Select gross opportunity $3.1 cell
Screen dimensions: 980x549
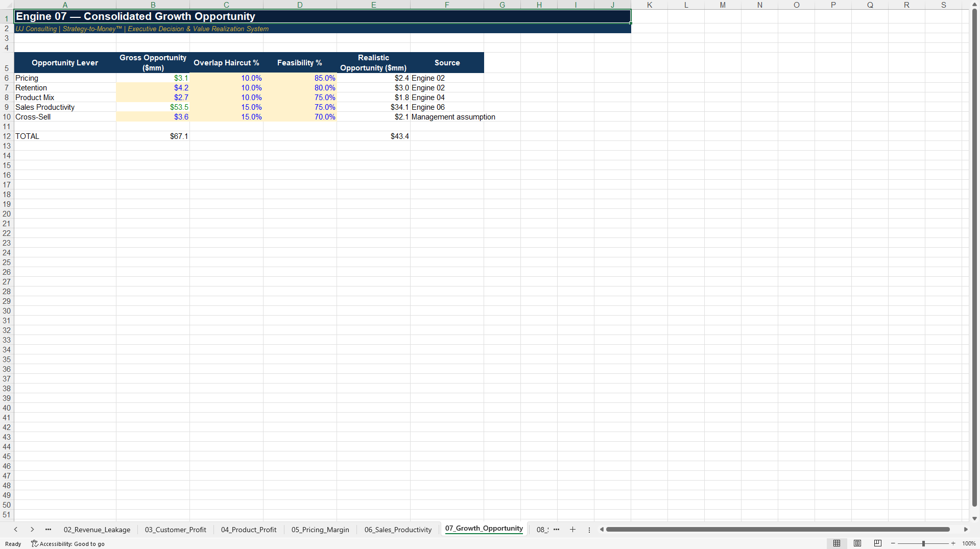pyautogui.click(x=153, y=78)
